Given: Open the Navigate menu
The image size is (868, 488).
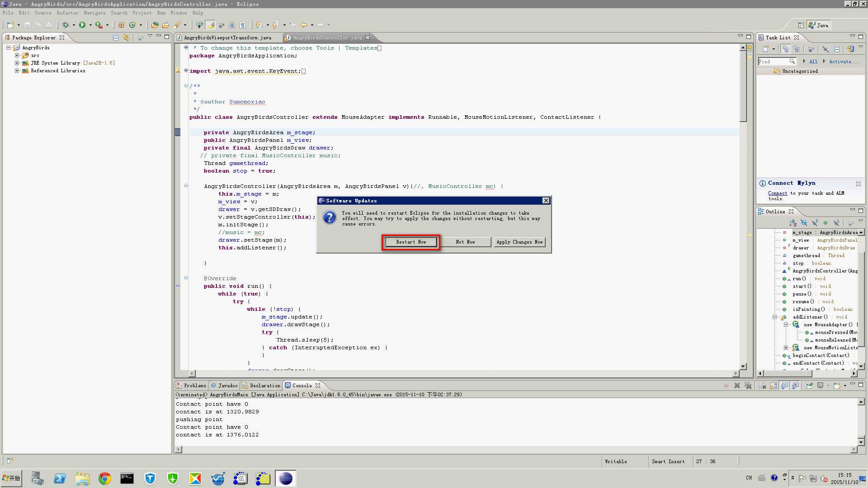Looking at the screenshot, I should [94, 13].
